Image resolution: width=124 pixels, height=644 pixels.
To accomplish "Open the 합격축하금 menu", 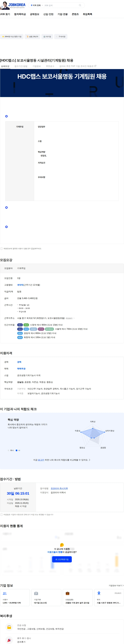I will 20,14.
